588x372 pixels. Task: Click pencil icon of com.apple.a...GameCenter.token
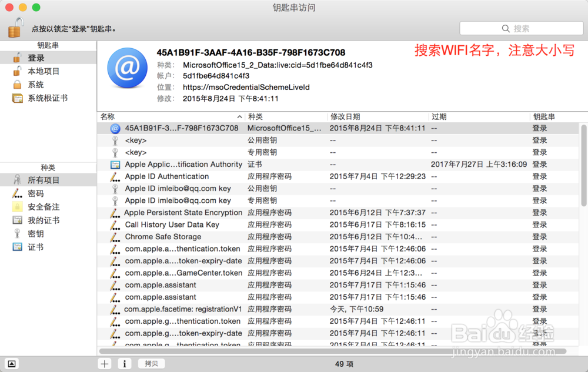pyautogui.click(x=115, y=273)
